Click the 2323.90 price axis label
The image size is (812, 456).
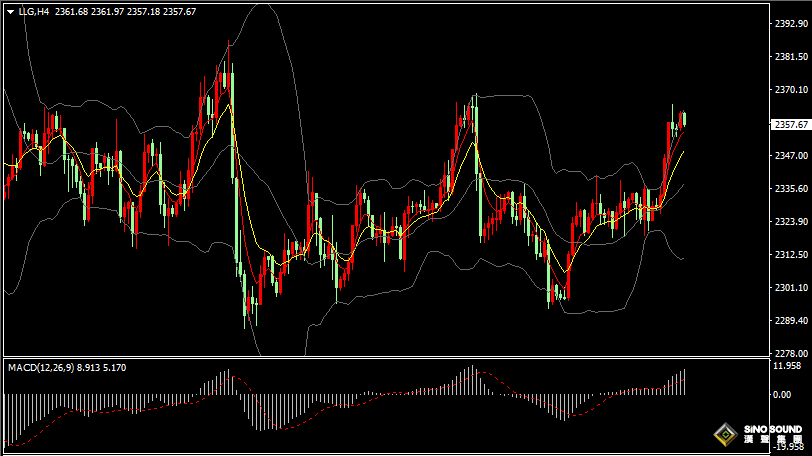click(789, 222)
